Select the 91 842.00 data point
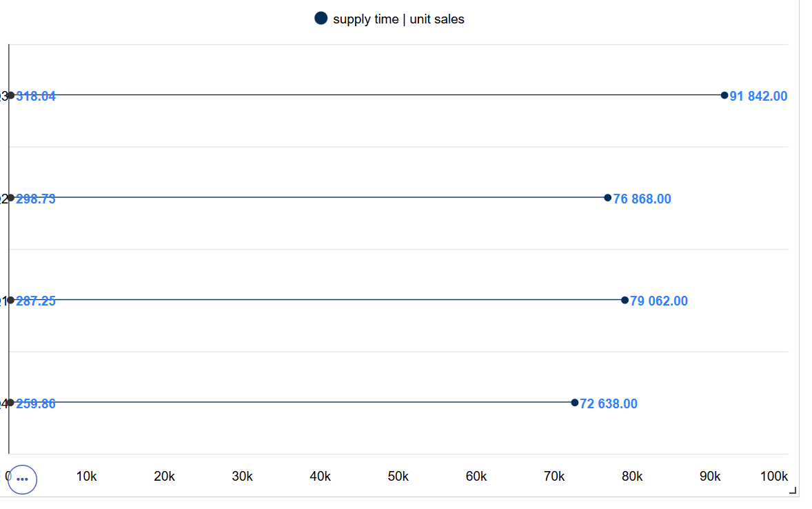 click(x=724, y=95)
